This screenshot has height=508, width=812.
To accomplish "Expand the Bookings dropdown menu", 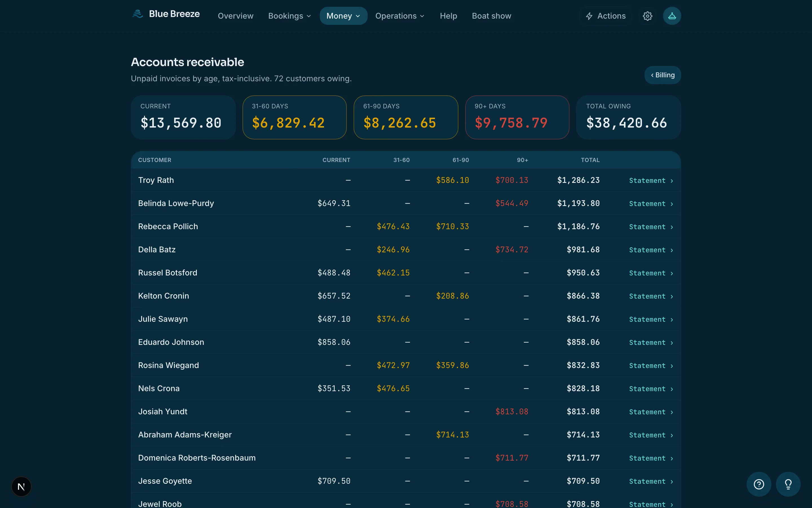I will [289, 16].
